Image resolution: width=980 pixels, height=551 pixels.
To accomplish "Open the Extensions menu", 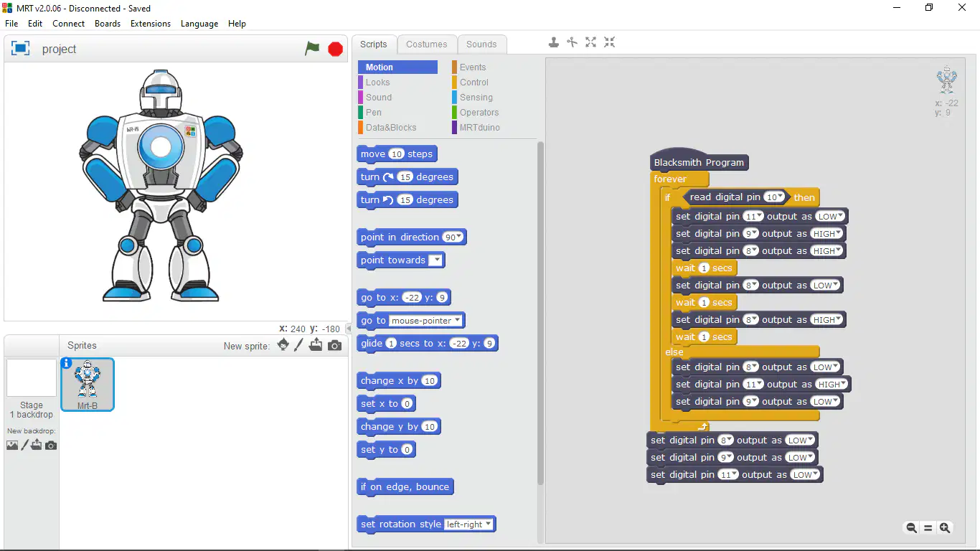I will pyautogui.click(x=151, y=24).
